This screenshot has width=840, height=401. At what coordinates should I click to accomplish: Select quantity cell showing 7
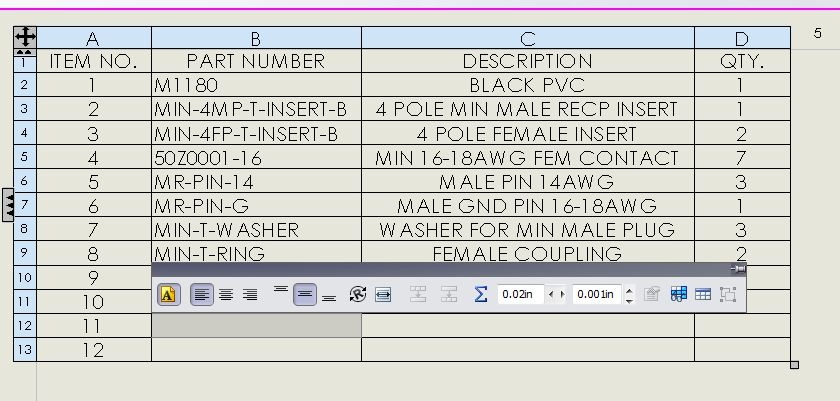742,157
